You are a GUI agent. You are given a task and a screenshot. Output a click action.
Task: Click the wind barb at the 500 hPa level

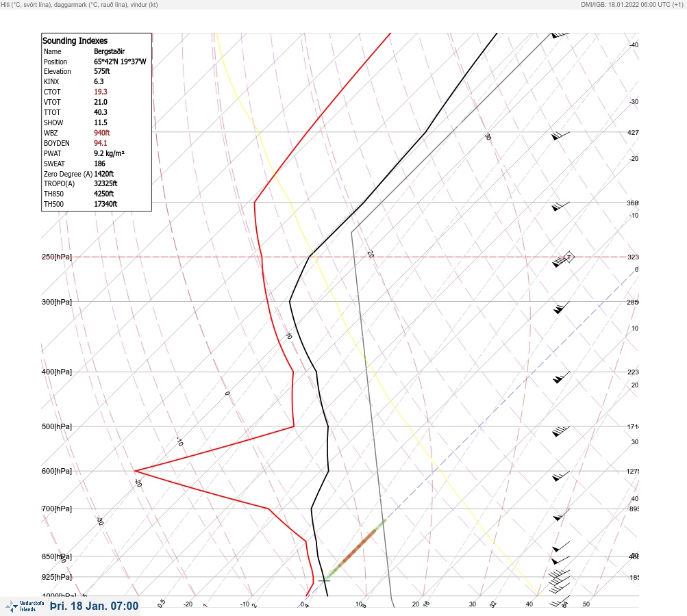click(x=561, y=431)
